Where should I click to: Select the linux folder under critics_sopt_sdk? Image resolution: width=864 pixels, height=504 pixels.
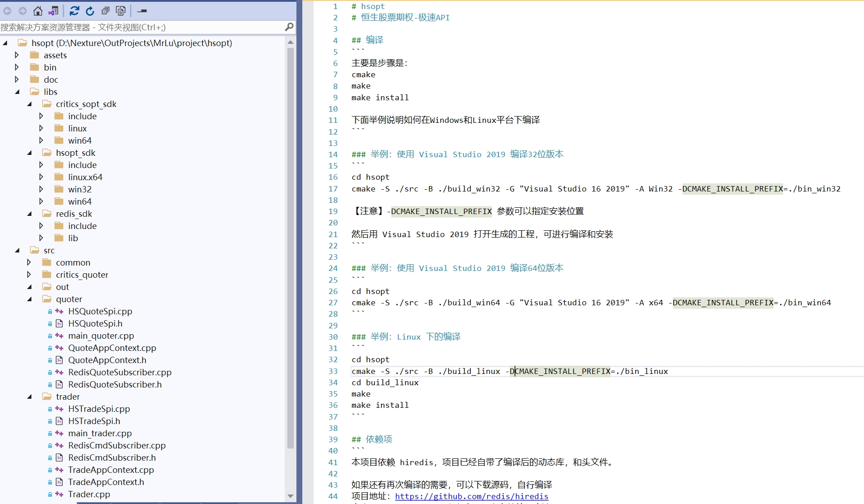pos(77,128)
